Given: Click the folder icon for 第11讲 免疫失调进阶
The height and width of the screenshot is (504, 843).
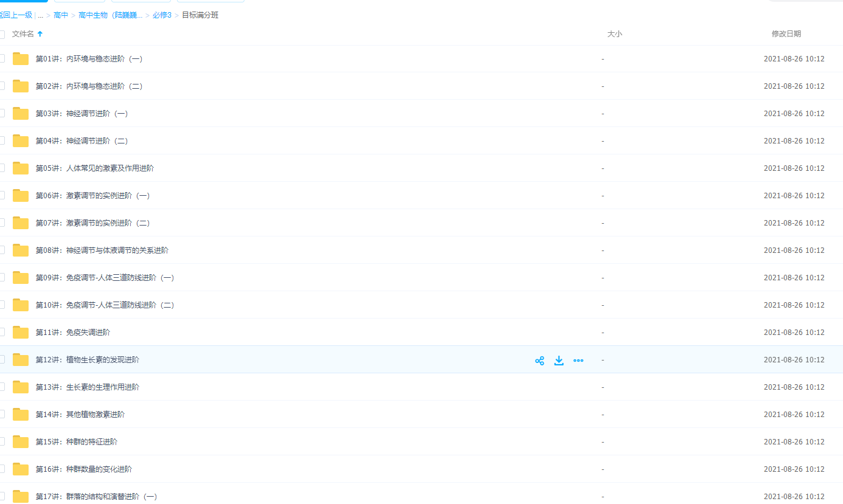Looking at the screenshot, I should click(x=21, y=333).
